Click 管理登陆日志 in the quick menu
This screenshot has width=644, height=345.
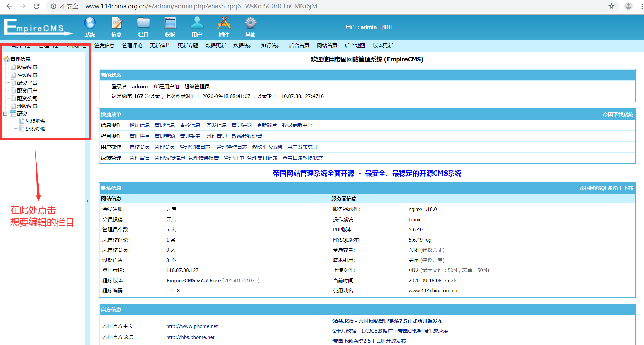coord(195,147)
